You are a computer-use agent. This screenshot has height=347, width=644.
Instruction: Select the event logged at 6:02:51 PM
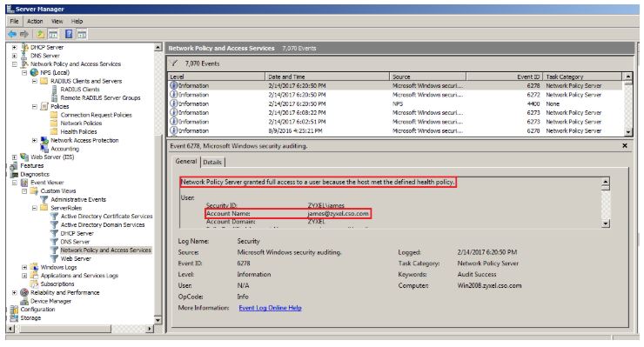395,122
